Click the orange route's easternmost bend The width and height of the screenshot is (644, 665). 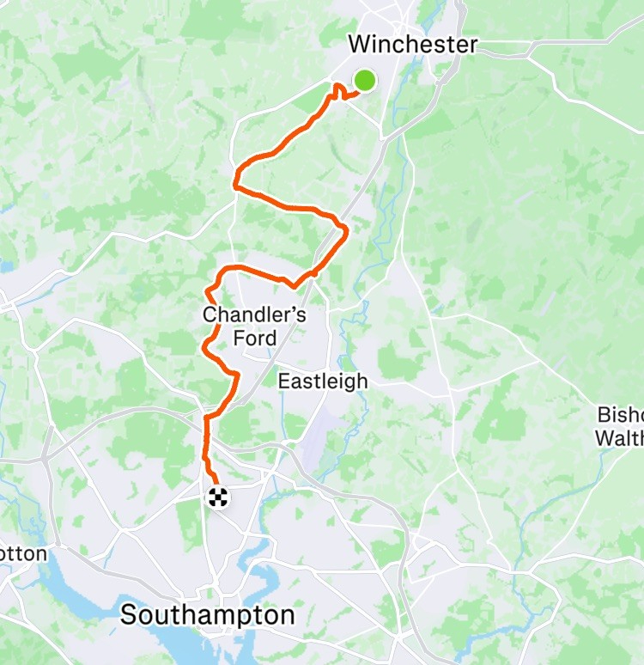345,231
